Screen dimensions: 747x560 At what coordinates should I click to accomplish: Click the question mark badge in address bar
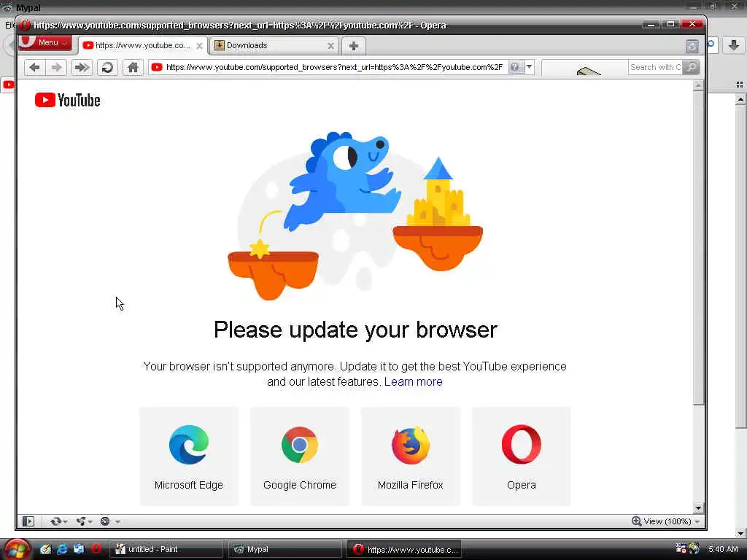515,67
